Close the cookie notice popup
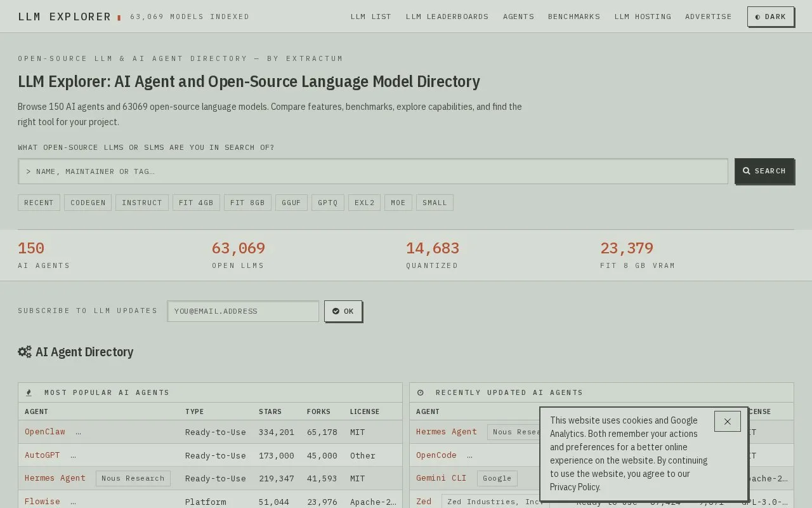Viewport: 812px width, 508px height. [x=728, y=422]
